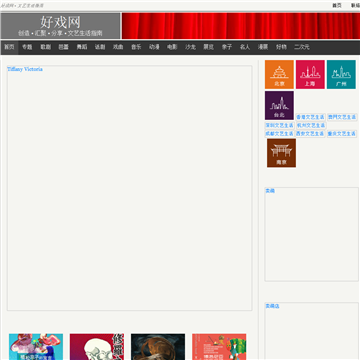Image resolution: width=360 pixels, height=360 pixels.
Task: Select 首页 in the dark navigation bar
Action: point(9,47)
